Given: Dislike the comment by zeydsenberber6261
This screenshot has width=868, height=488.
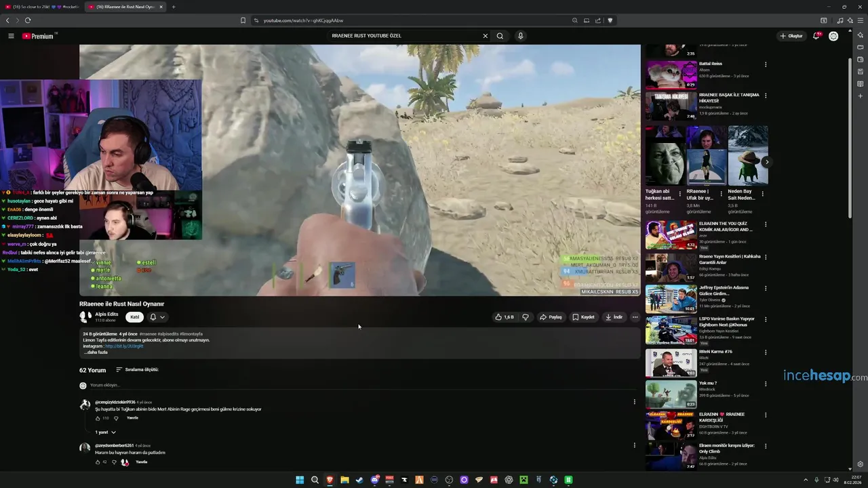Looking at the screenshot, I should (114, 462).
